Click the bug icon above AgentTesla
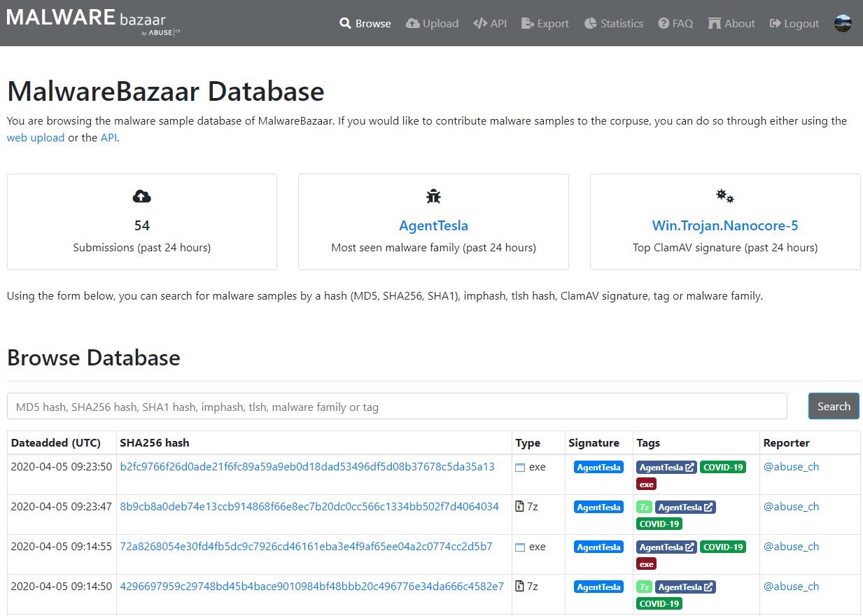 (433, 197)
